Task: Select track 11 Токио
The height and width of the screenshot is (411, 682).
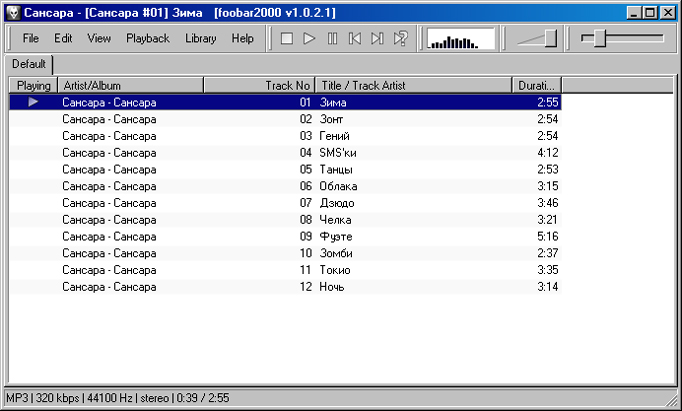Action: (285, 270)
